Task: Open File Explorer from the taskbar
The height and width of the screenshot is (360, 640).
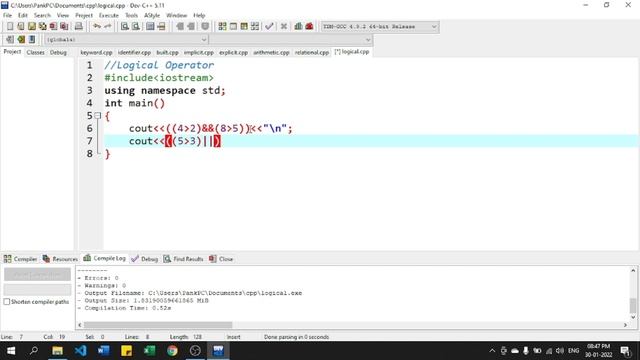Action: point(58,351)
